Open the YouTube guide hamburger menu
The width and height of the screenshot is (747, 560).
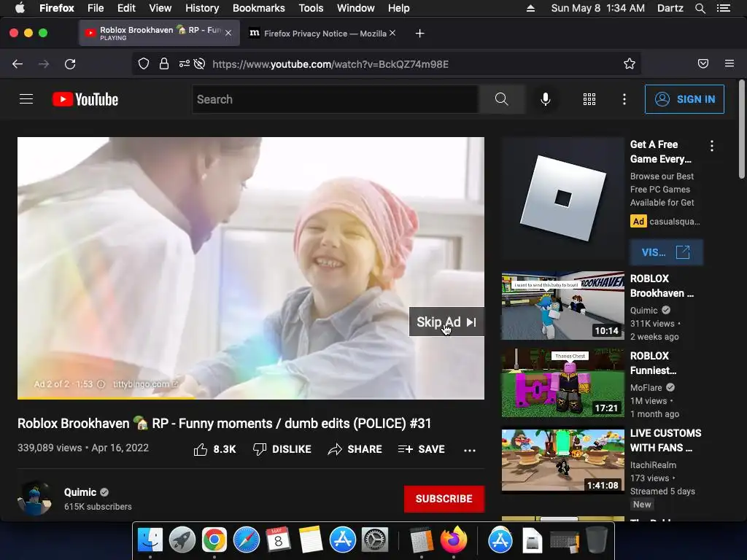coord(26,99)
